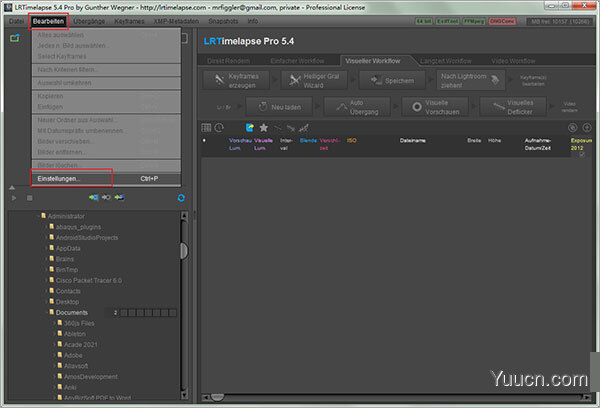Collapse the Administrator folder
This screenshot has width=600, height=408.
point(38,216)
